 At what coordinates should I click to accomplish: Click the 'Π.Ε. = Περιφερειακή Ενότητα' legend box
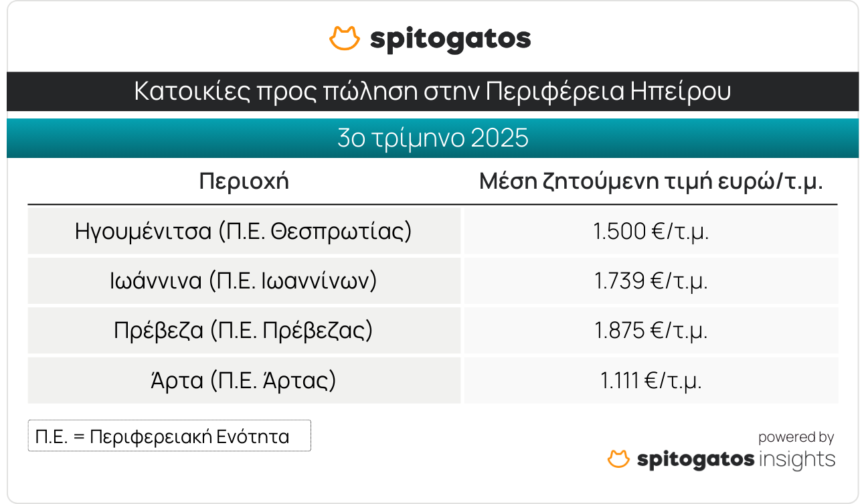[x=169, y=436]
